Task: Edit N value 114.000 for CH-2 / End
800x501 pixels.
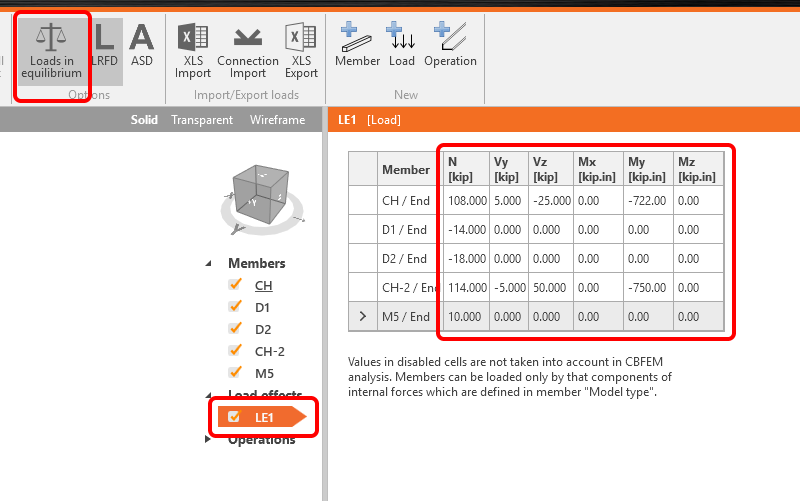Action: 466,288
